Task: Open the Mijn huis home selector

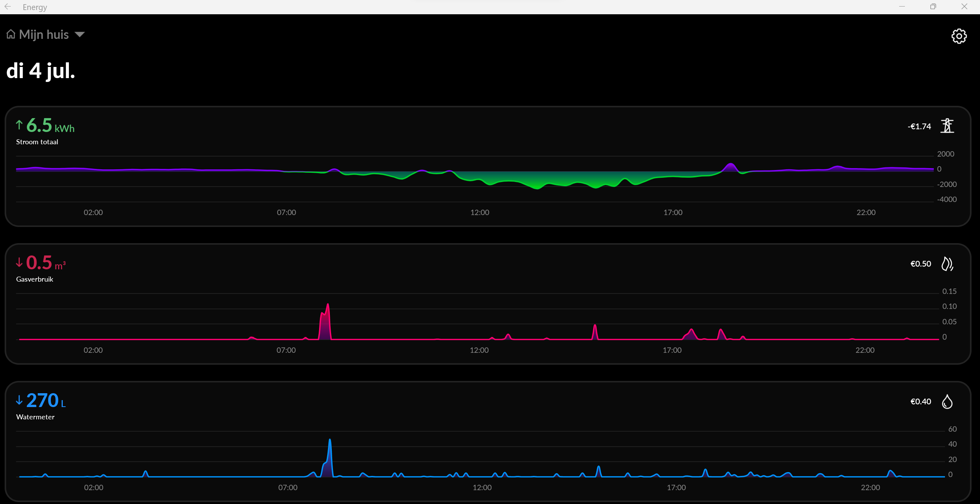Action: (x=44, y=35)
